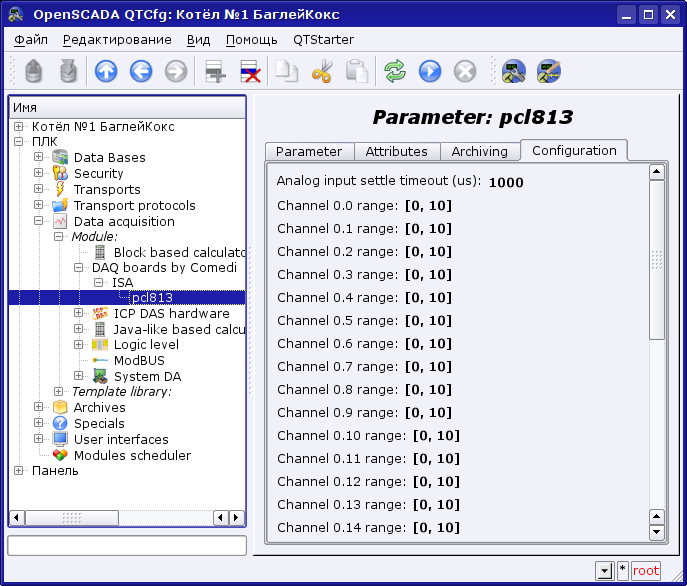Refresh the page with green arrows icon
The height and width of the screenshot is (586, 687).
pos(396,71)
